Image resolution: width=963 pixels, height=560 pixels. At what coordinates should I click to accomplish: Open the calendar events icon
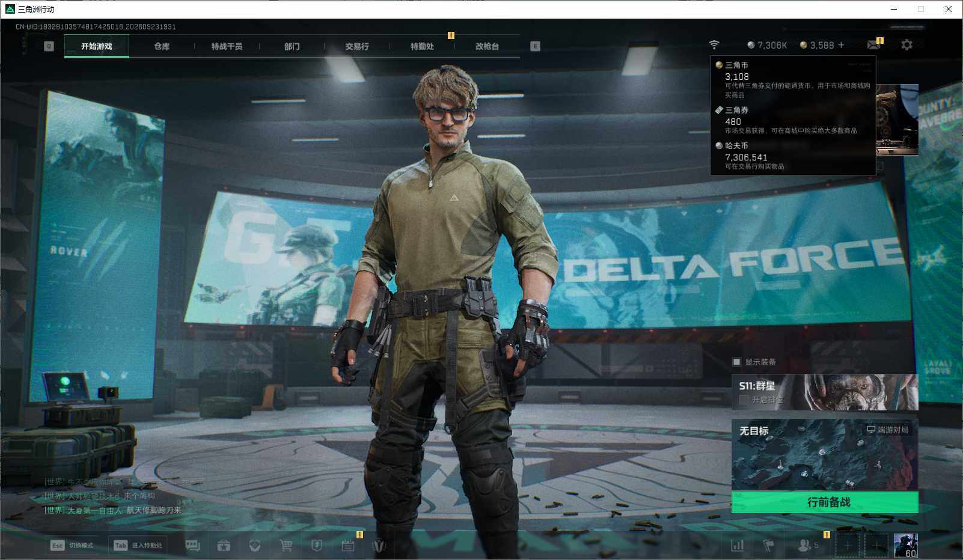coord(348,546)
